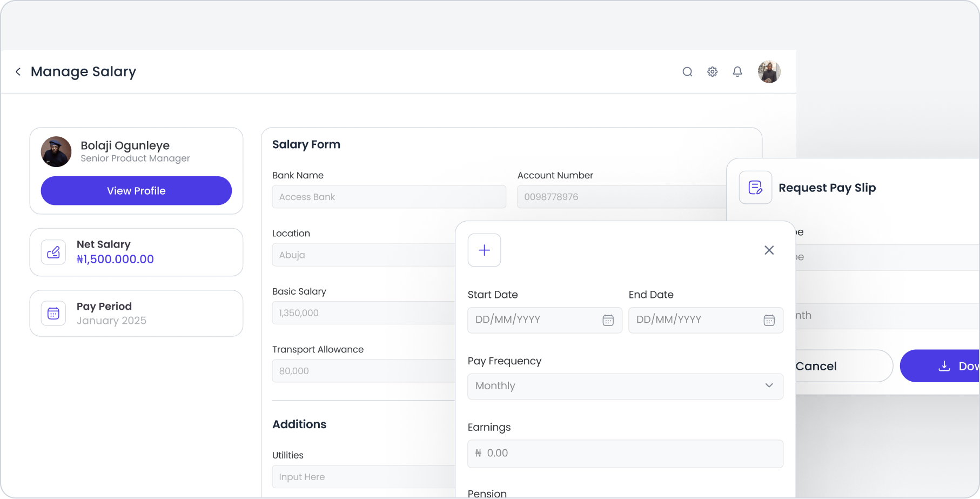Screen dimensions: 980x499
Task: Open the End Date calendar picker
Action: coord(769,321)
